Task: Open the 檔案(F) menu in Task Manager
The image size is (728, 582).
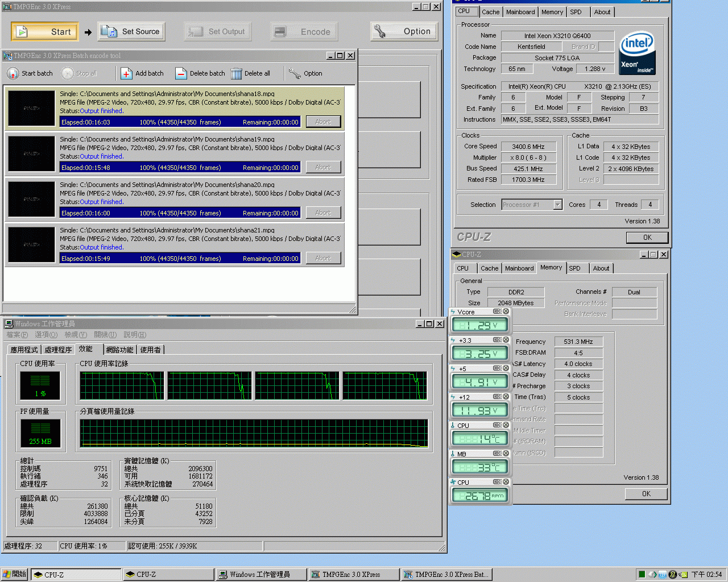Action: pyautogui.click(x=17, y=335)
